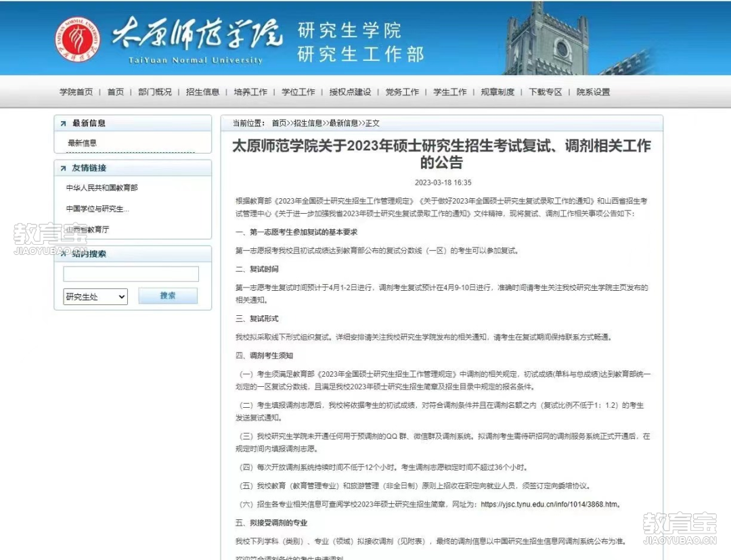Open 部门概况 menu item
Screen dimensions: 731x560
coord(155,92)
